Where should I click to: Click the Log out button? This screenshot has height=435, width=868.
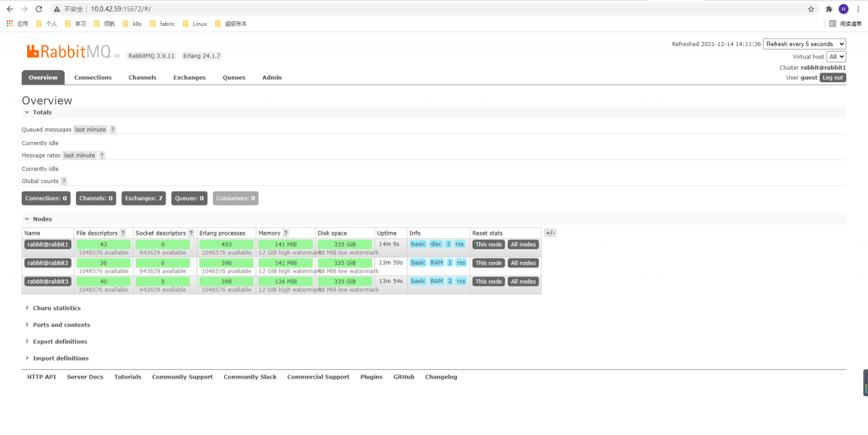click(x=833, y=77)
